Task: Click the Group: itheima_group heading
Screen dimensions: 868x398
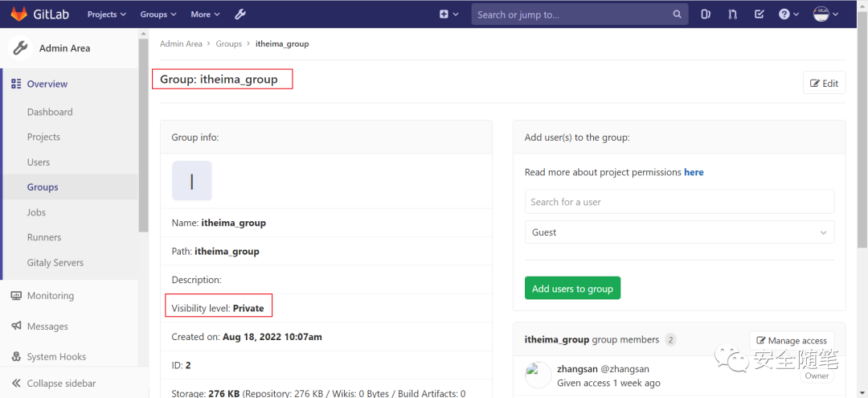Action: pyautogui.click(x=219, y=80)
